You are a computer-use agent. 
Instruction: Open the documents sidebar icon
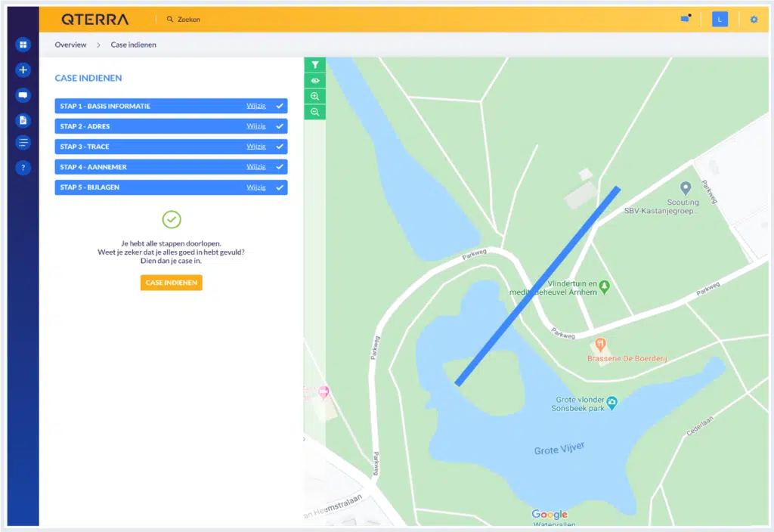(23, 120)
